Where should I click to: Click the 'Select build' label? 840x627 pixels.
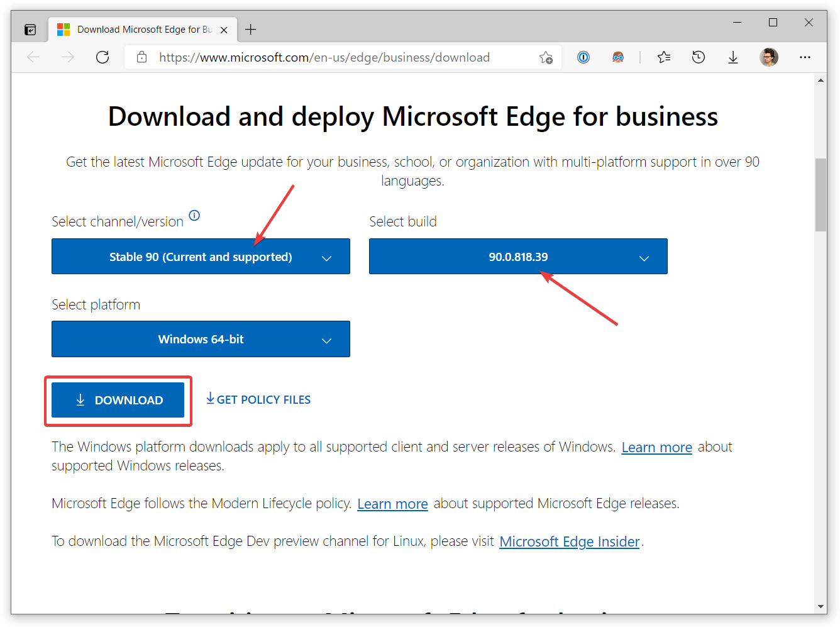403,221
